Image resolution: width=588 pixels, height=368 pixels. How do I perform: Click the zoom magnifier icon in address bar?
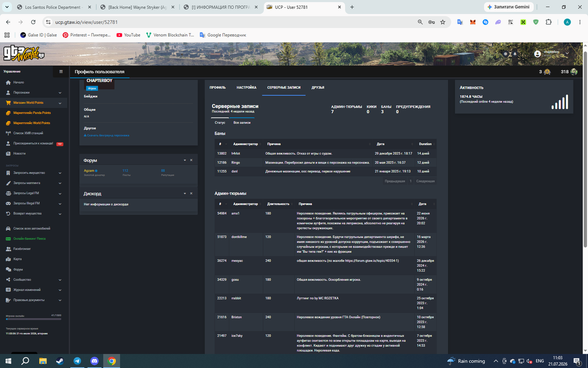420,22
